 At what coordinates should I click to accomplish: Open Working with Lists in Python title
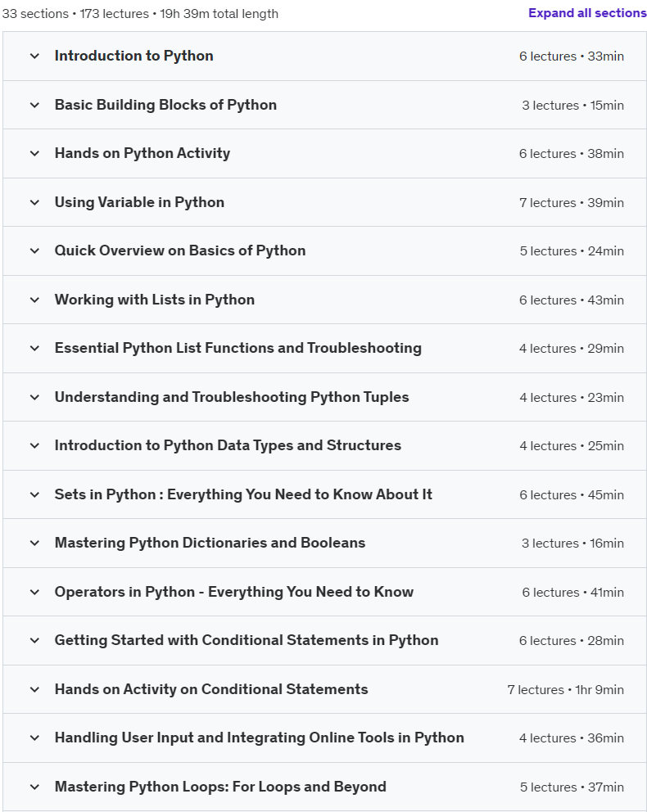pos(154,300)
